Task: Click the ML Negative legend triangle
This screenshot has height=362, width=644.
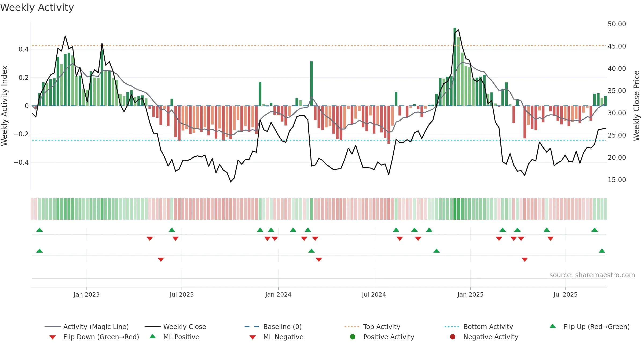Action: (253, 337)
